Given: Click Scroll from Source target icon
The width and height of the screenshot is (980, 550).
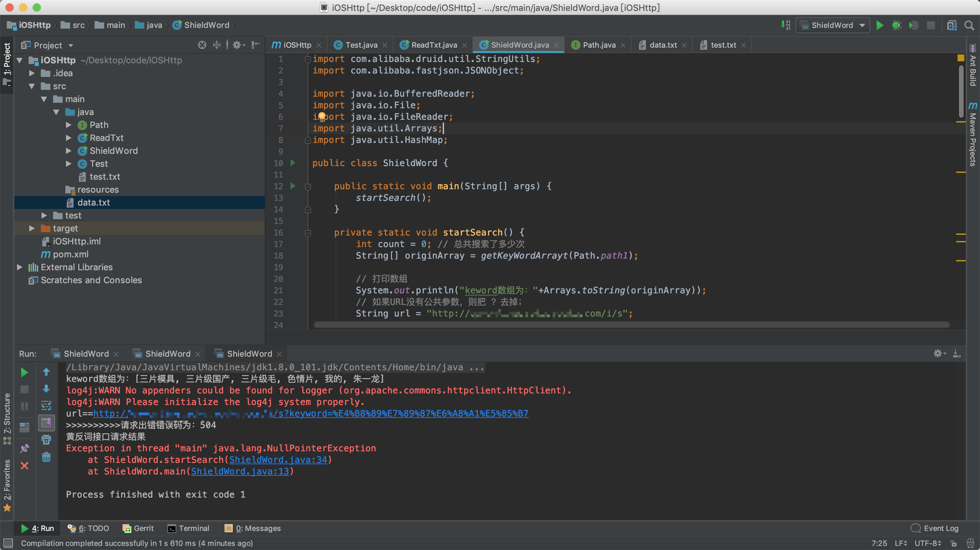Looking at the screenshot, I should pos(202,45).
